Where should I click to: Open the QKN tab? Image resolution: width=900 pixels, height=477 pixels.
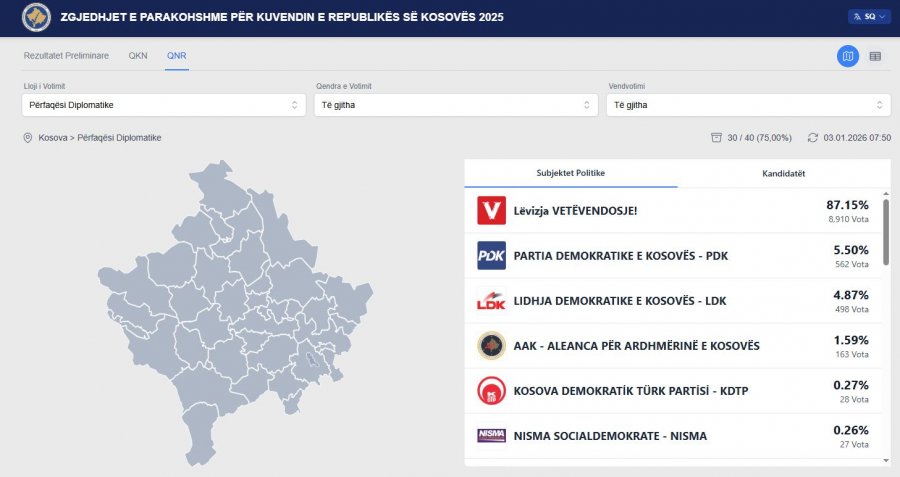138,55
